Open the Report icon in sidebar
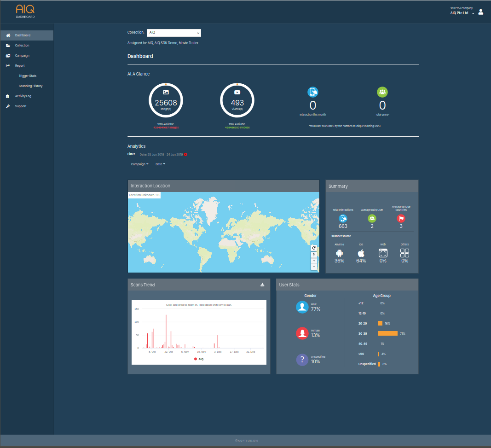The image size is (491, 448). (8, 65)
